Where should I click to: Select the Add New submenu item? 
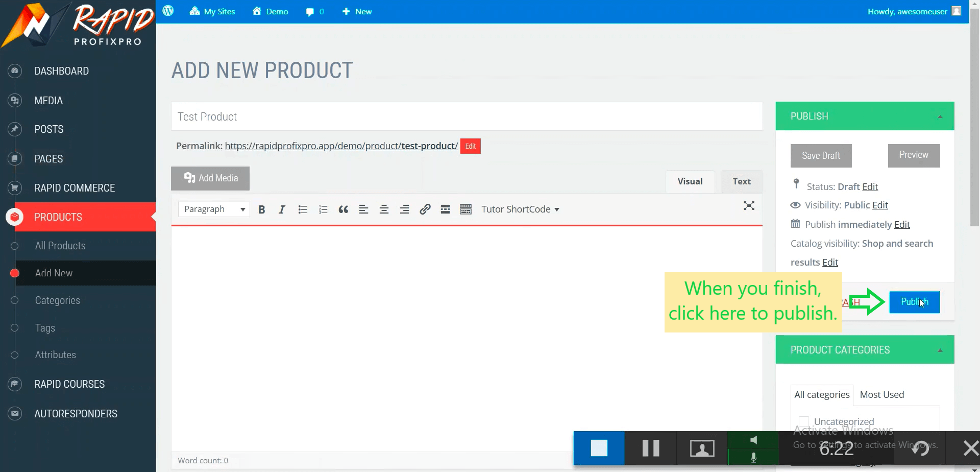click(54, 273)
